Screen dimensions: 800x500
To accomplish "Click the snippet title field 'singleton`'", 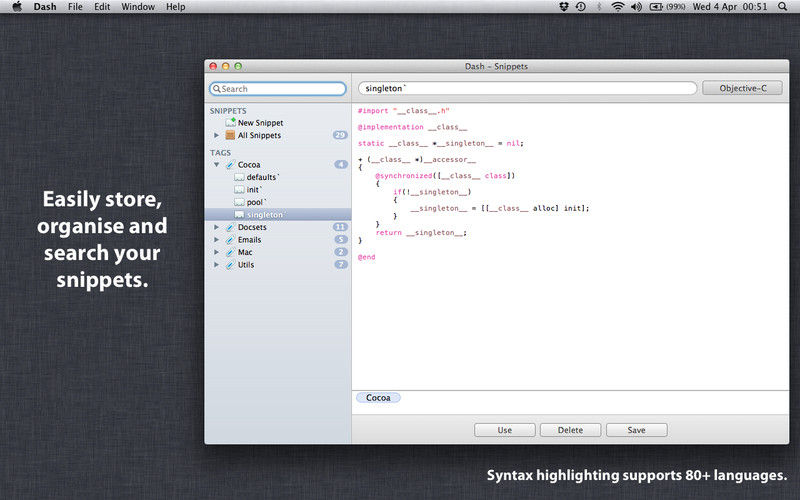I will click(x=528, y=88).
